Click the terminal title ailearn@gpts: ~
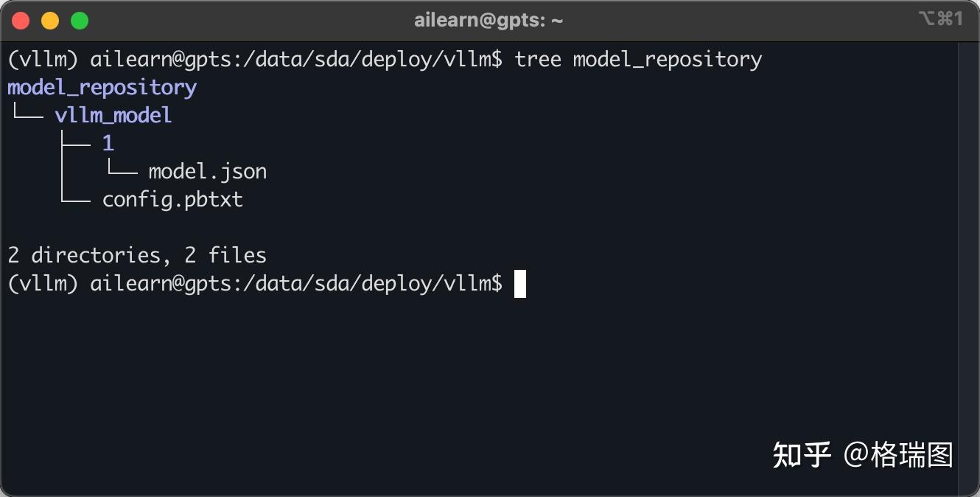The height and width of the screenshot is (497, 980). coord(489,21)
